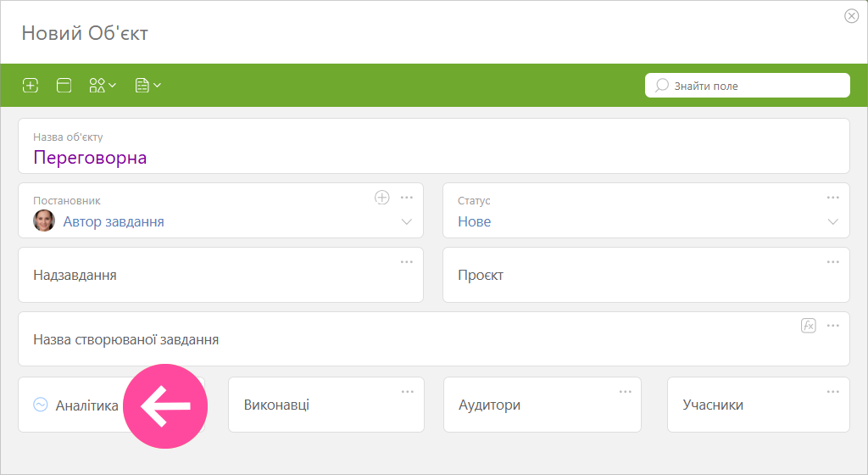Click the Переговорна object name field

point(434,146)
